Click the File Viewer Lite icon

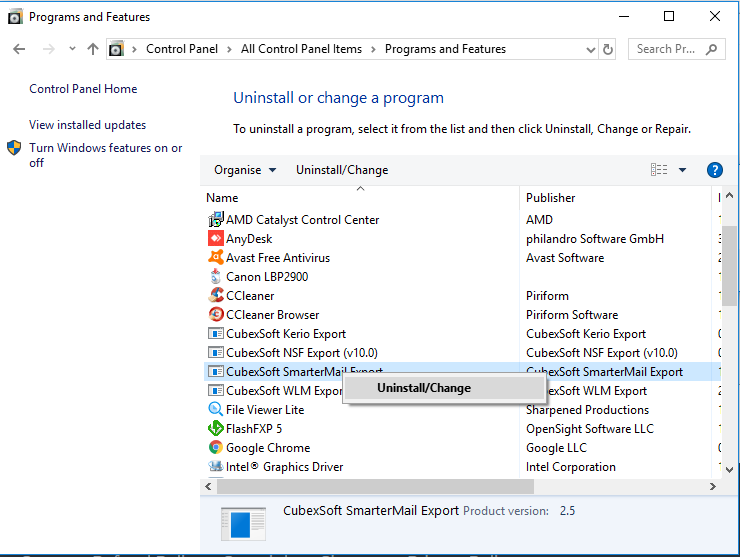point(216,409)
